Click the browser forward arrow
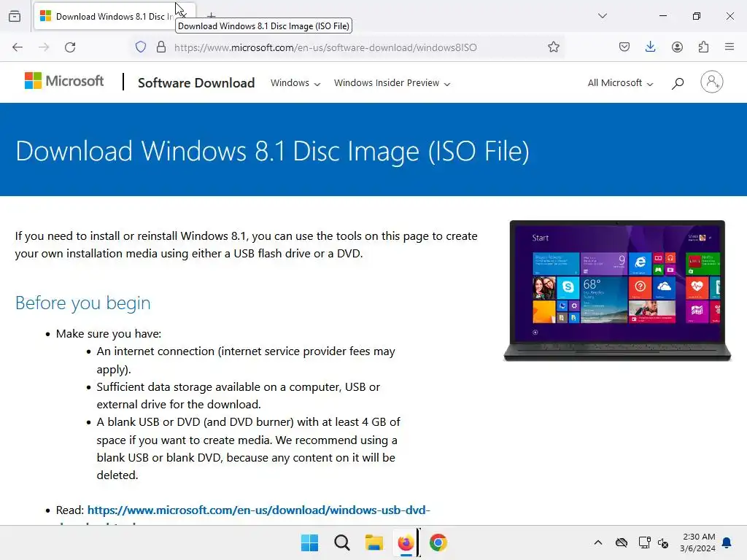 [44, 47]
